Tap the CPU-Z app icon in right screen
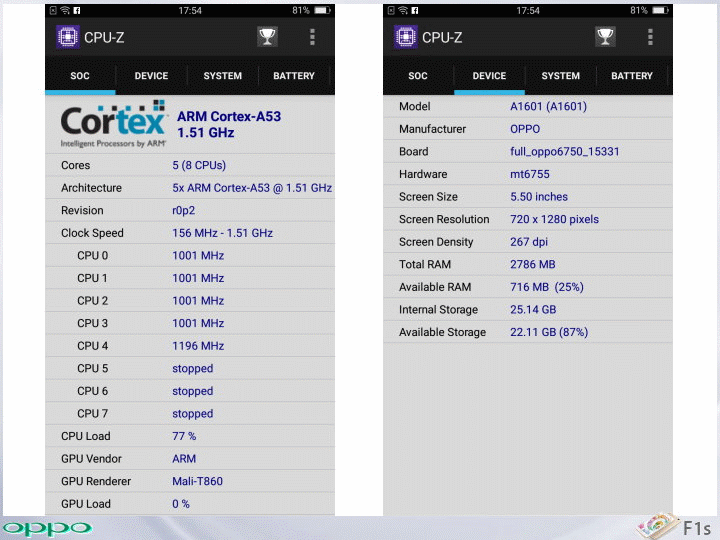The height and width of the screenshot is (540, 720). 405,37
